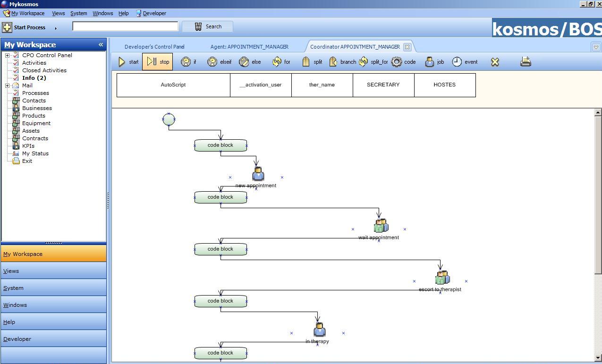Select the split_for tool

click(373, 61)
